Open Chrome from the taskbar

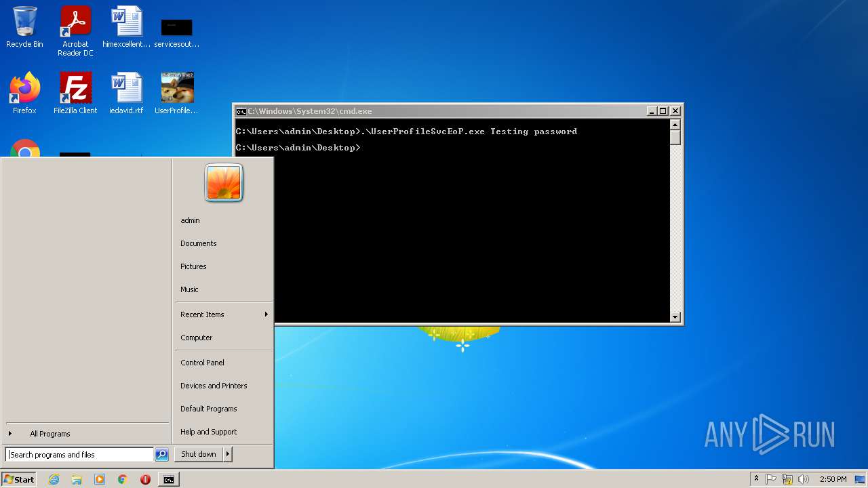point(123,479)
